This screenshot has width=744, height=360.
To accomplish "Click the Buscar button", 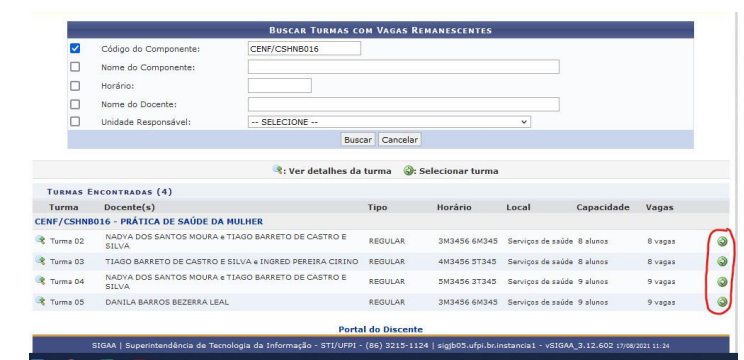I will coord(358,140).
